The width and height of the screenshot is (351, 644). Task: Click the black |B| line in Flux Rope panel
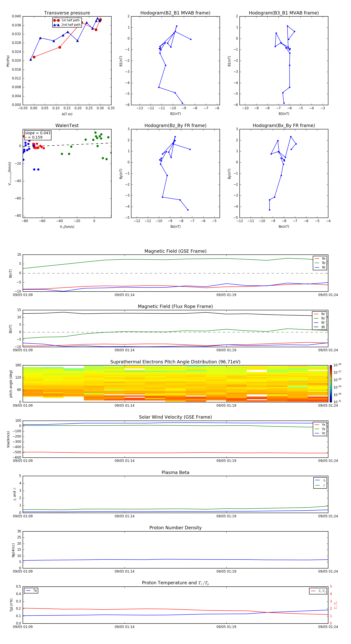[x=175, y=313]
